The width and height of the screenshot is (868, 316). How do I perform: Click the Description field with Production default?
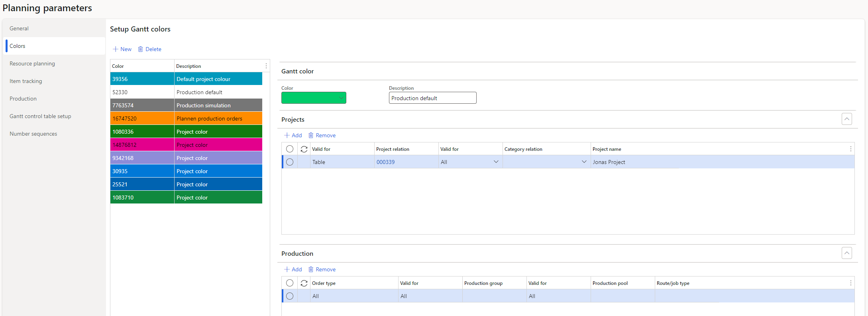point(432,98)
